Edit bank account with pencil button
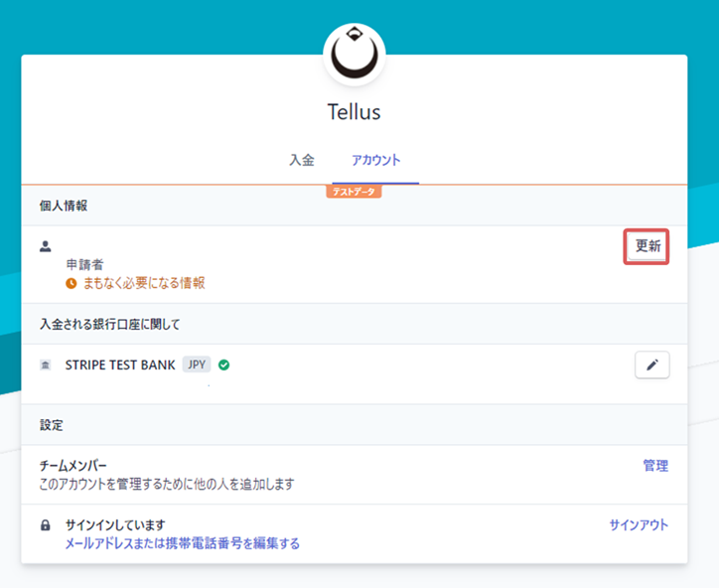This screenshot has width=719, height=588. (651, 365)
